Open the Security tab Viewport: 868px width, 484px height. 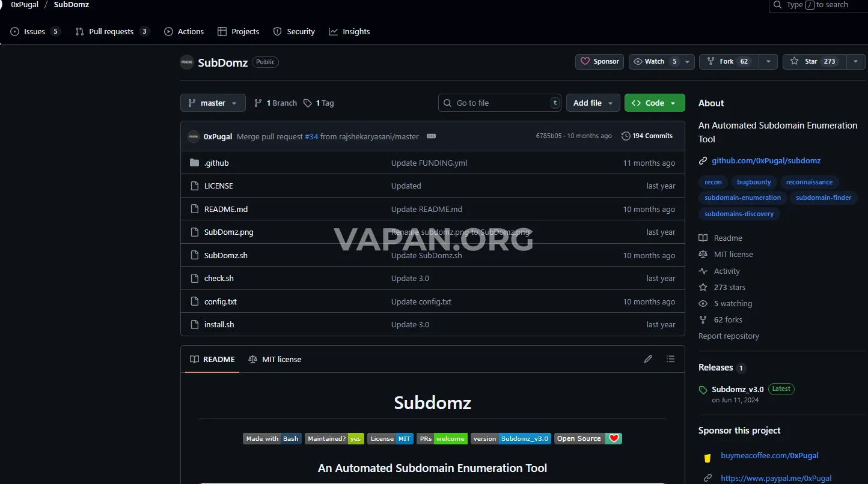point(294,31)
